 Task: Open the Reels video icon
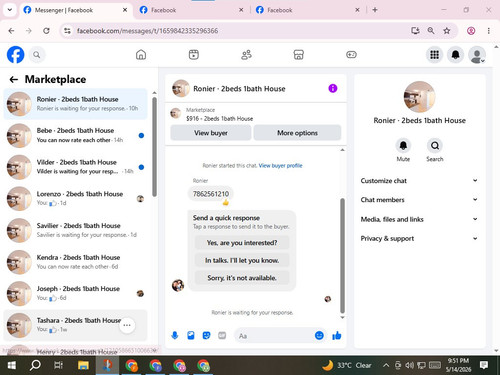194,55
